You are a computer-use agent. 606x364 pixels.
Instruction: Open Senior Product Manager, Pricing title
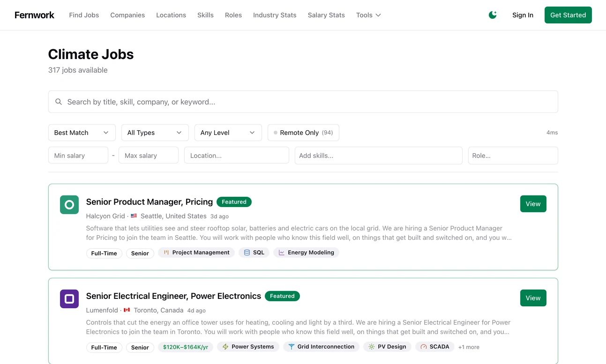click(x=150, y=202)
